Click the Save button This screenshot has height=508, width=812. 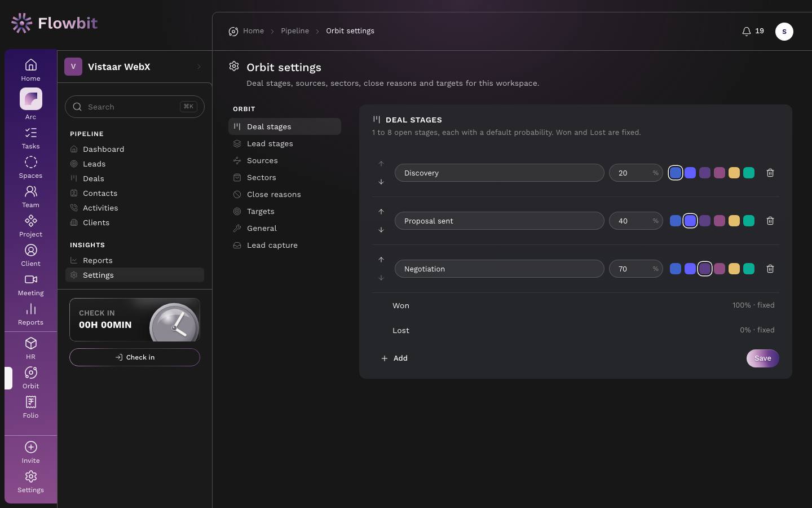pyautogui.click(x=763, y=358)
